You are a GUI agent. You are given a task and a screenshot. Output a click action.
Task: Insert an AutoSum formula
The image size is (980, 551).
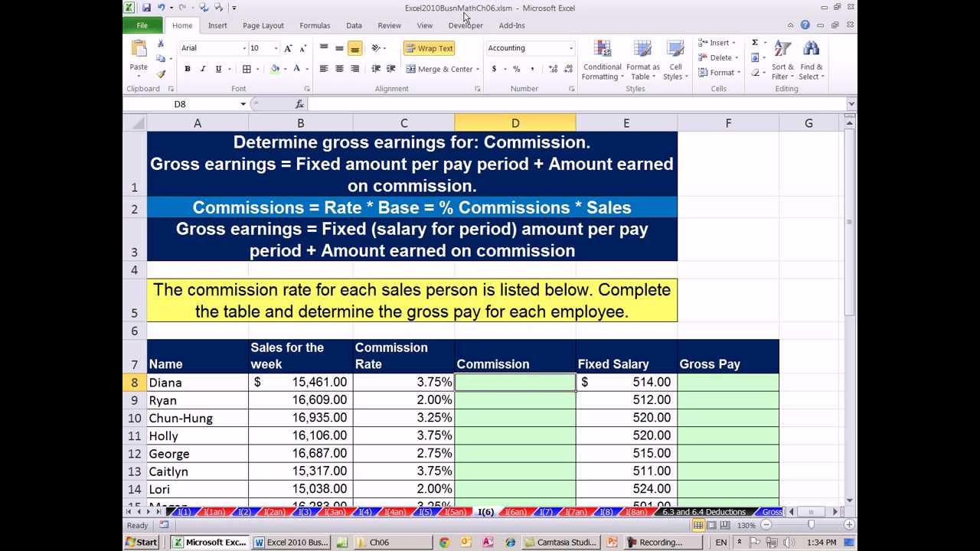coord(755,43)
